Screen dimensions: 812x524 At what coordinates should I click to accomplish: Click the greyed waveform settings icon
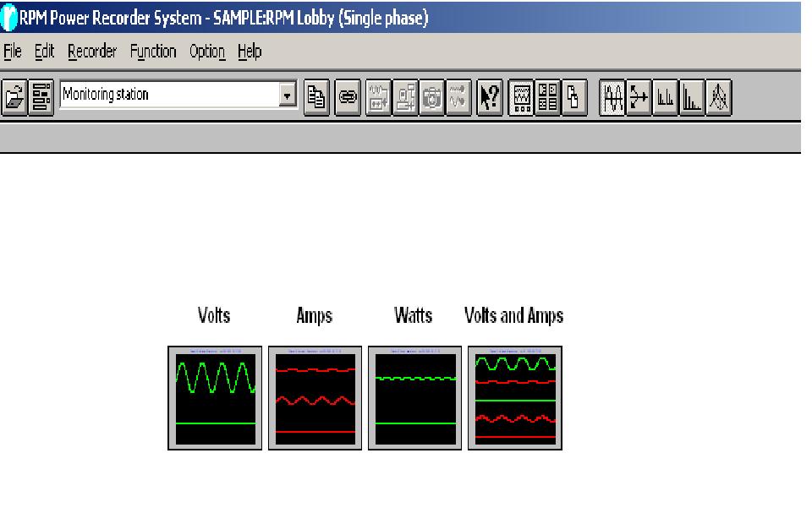pyautogui.click(x=378, y=97)
